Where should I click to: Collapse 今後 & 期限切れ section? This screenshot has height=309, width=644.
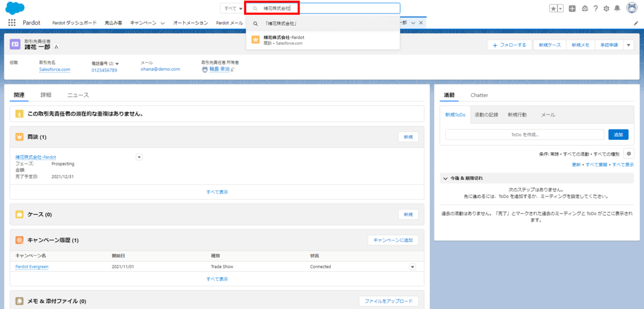point(445,178)
